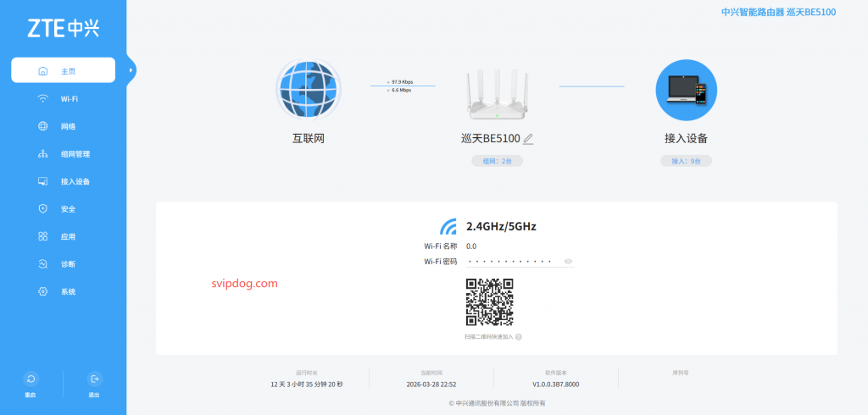Click the BE5100 router image
Image resolution: width=868 pixels, height=415 pixels.
(497, 93)
